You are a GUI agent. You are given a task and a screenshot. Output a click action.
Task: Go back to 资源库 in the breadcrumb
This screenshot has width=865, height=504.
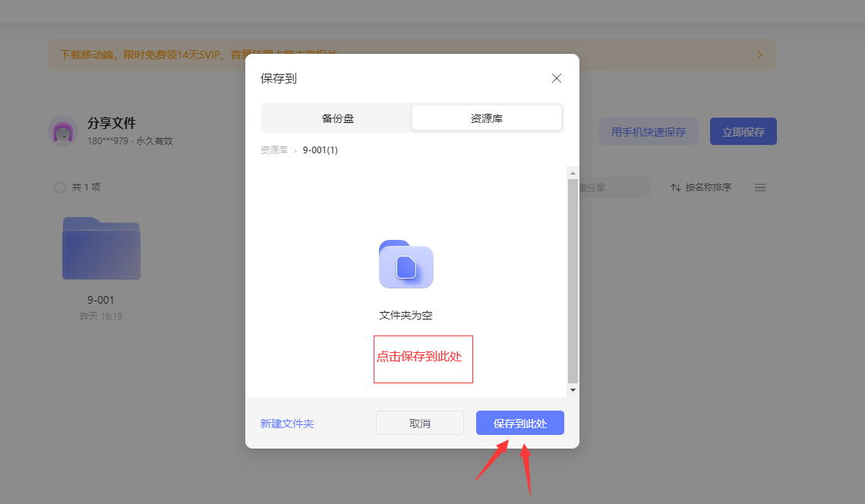(x=273, y=150)
